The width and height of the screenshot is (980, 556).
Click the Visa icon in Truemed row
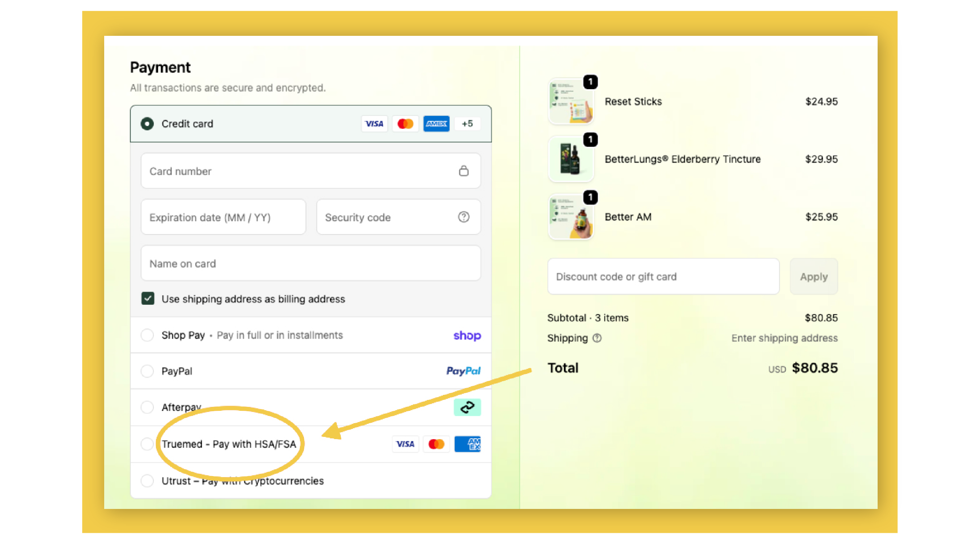coord(405,444)
